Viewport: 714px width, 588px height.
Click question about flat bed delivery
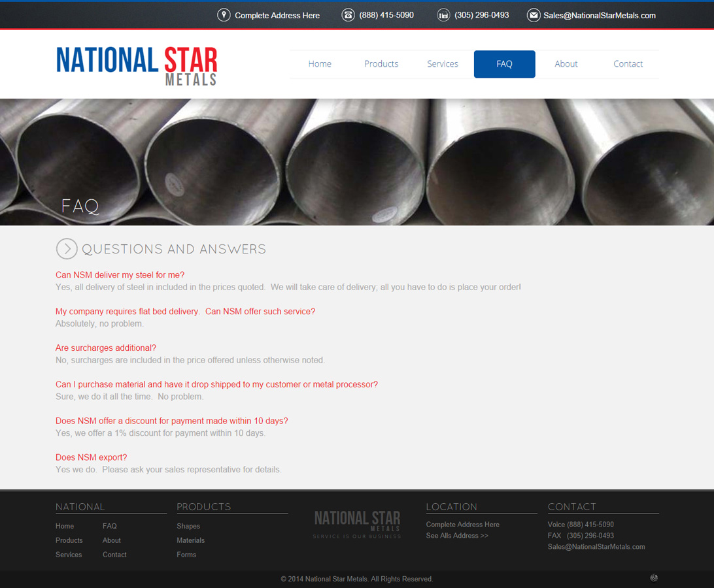185,311
